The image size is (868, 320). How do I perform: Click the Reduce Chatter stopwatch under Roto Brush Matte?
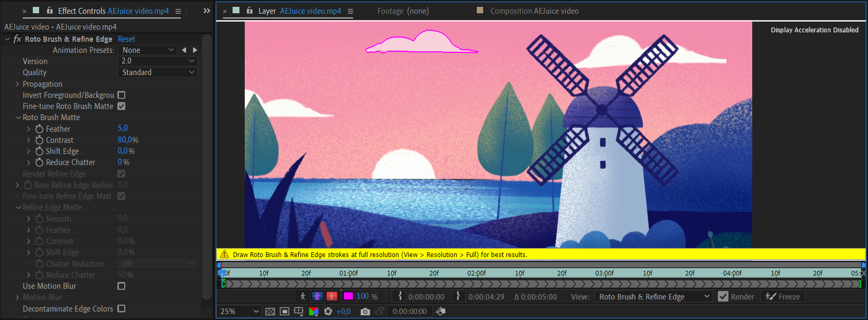coord(39,162)
